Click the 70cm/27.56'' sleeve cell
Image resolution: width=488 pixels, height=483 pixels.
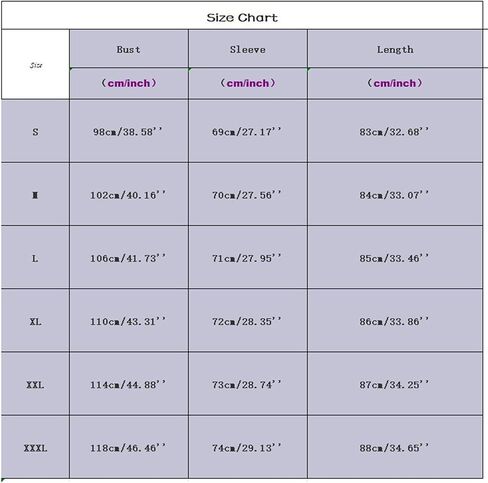point(248,194)
